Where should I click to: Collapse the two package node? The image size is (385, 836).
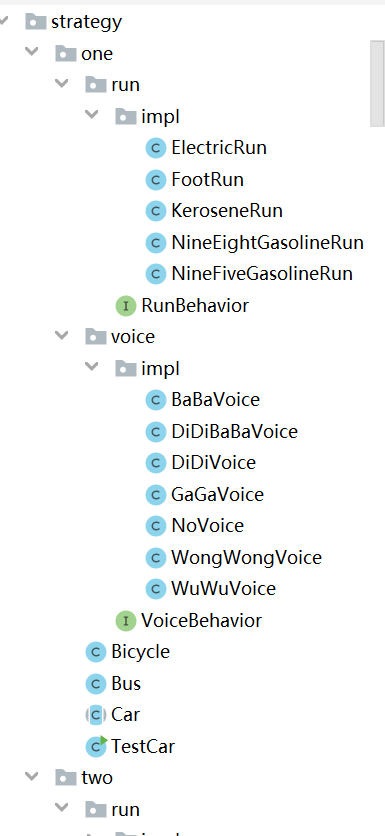click(x=32, y=776)
